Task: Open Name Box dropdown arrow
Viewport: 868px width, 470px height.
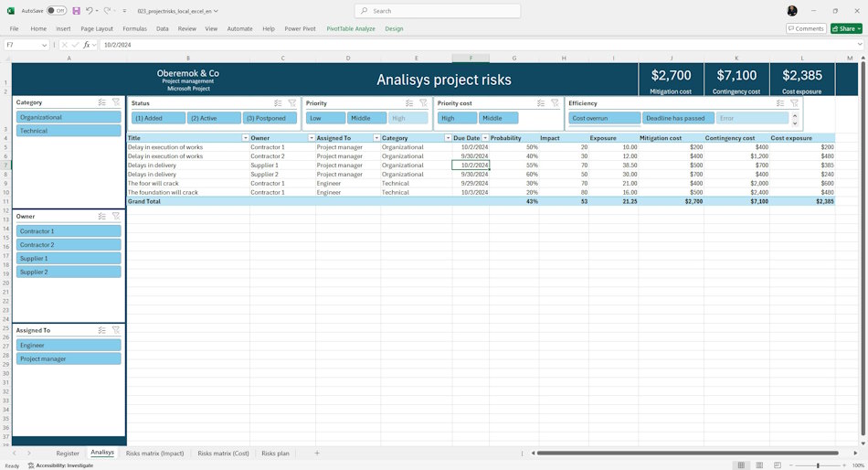Action: click(44, 45)
